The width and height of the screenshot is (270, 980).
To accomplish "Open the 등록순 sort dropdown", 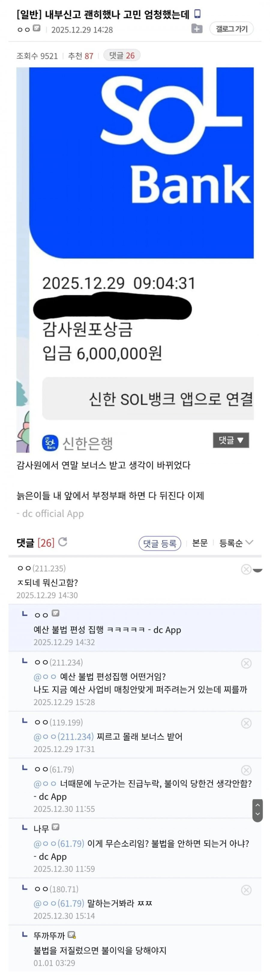I will click(x=236, y=543).
